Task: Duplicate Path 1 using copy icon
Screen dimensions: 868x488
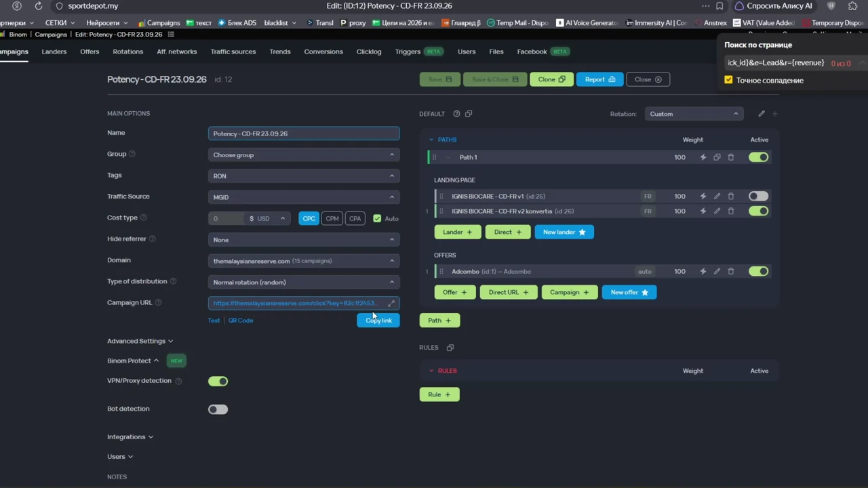Action: coord(717,157)
